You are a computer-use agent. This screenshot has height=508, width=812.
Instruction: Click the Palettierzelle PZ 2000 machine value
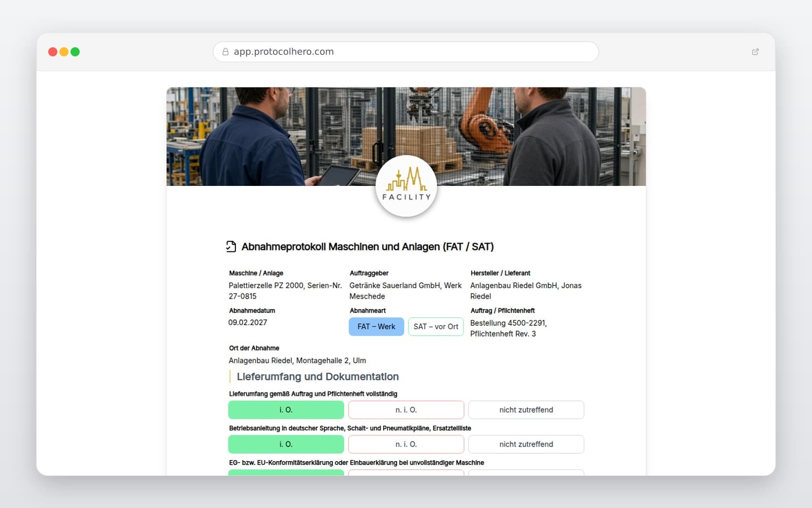pyautogui.click(x=285, y=291)
